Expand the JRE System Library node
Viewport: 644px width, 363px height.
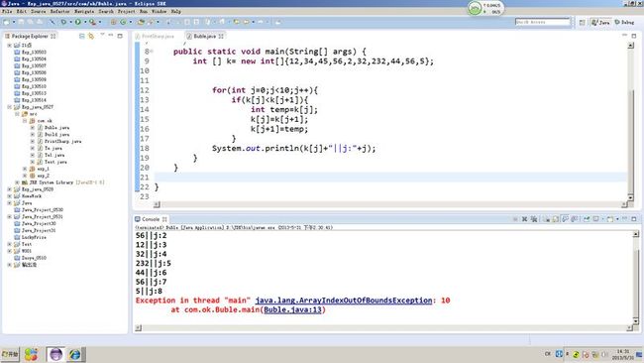(x=17, y=182)
